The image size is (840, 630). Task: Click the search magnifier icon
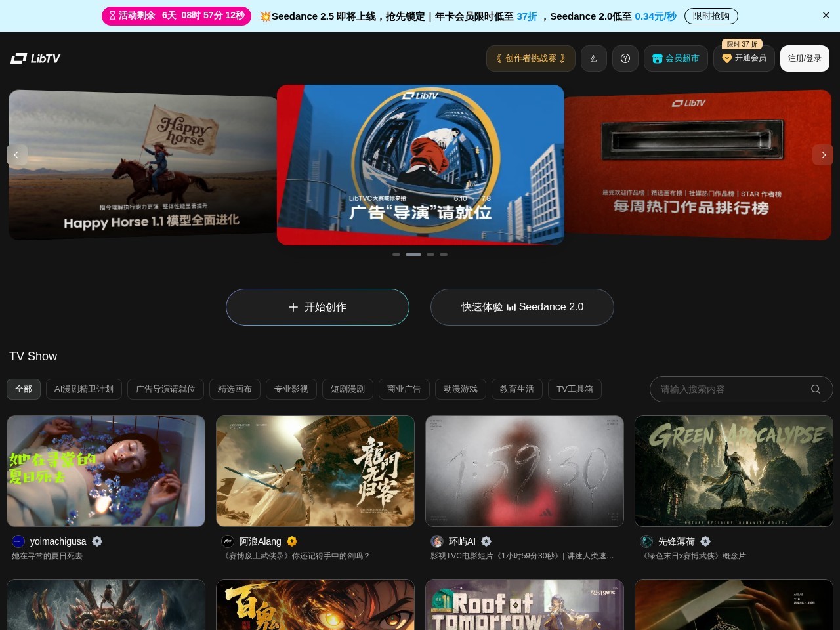coord(816,389)
